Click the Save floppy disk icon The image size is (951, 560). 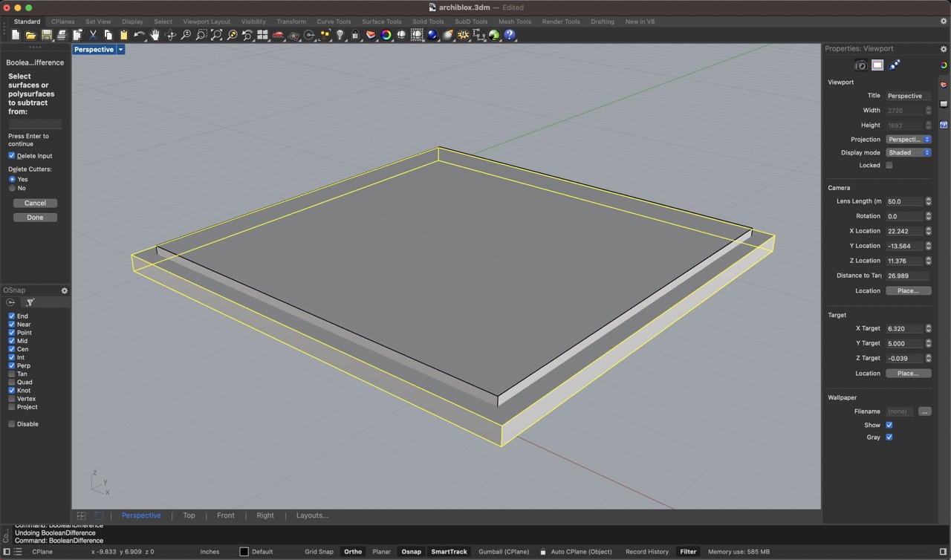[x=47, y=35]
